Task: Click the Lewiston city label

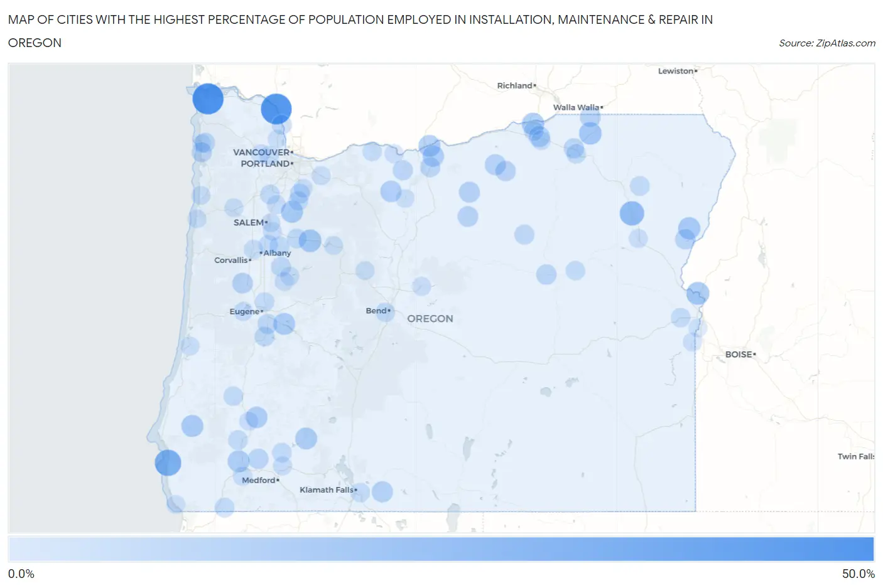Action: [676, 71]
